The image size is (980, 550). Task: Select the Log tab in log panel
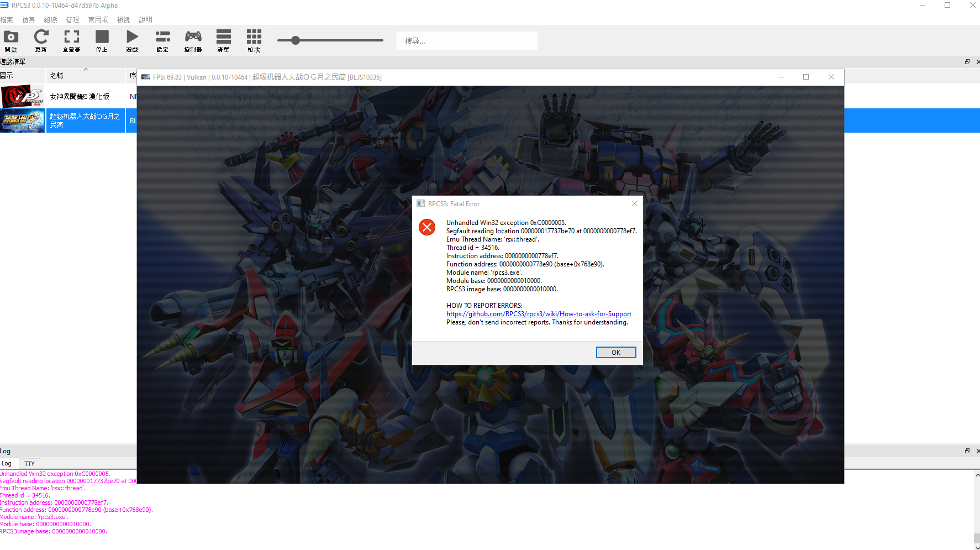tap(7, 464)
